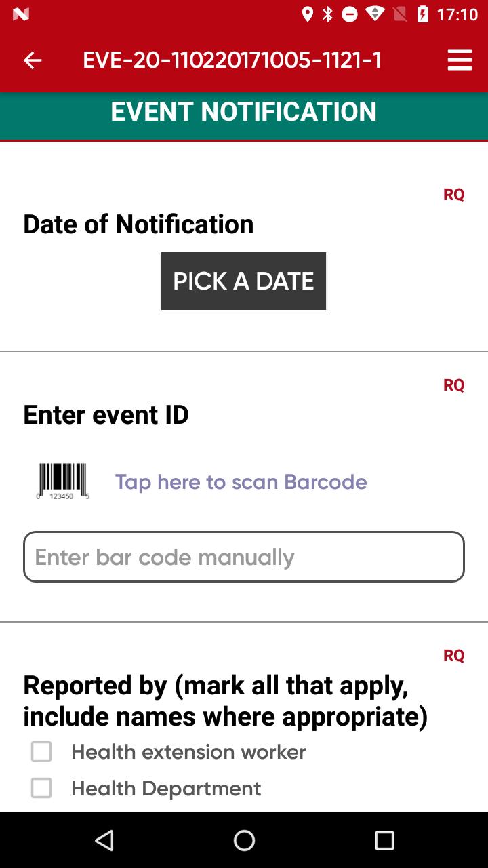Tap Android back navigation button

[x=104, y=841]
